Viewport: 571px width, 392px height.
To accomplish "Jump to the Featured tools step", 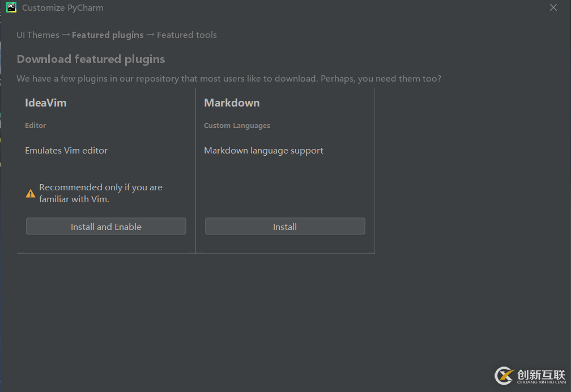I will [x=187, y=35].
